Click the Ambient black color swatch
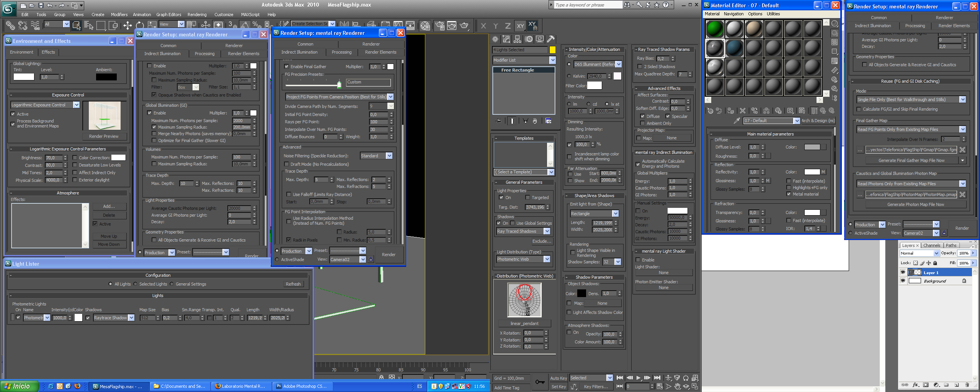This screenshot has height=392, width=980. [106, 77]
